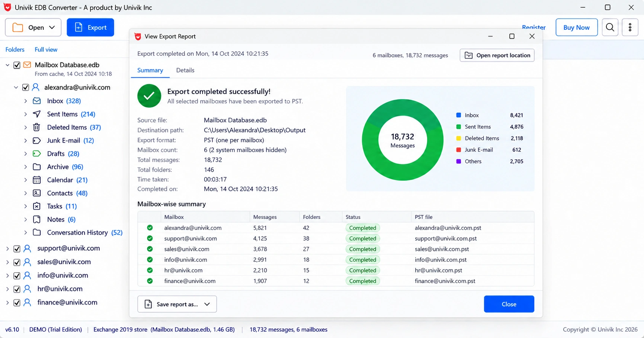Switch to the Folders view tab

[15, 49]
